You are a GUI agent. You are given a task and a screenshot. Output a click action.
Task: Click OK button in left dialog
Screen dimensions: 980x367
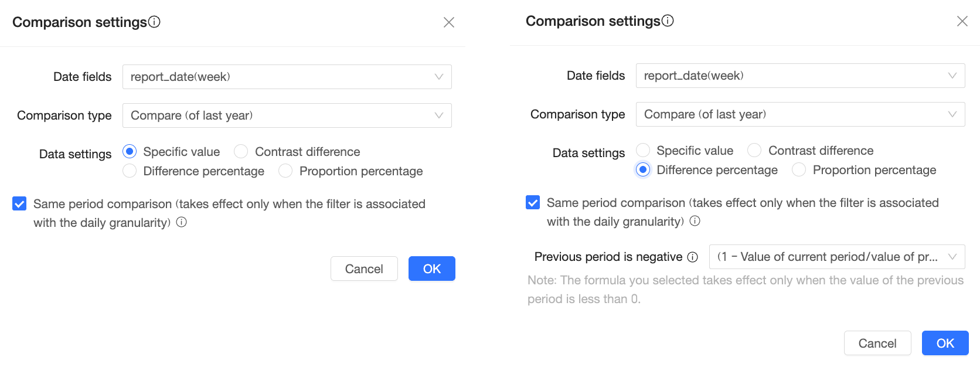click(431, 269)
